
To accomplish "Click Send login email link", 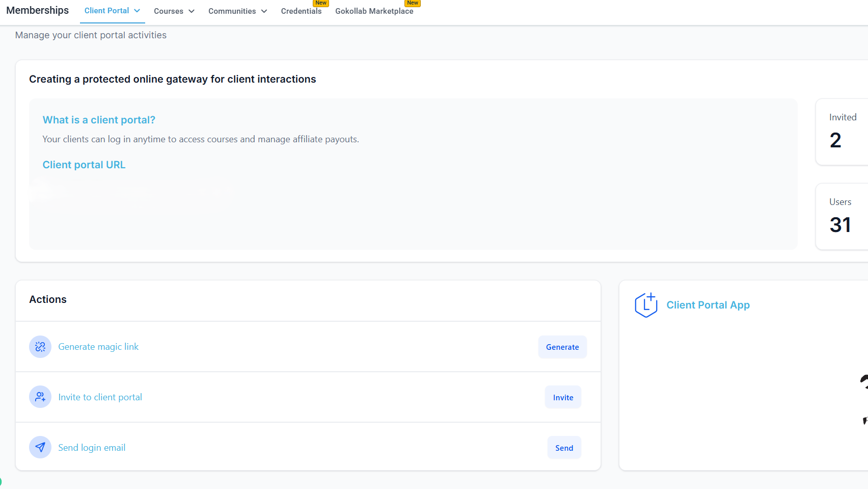I will pyautogui.click(x=92, y=448).
